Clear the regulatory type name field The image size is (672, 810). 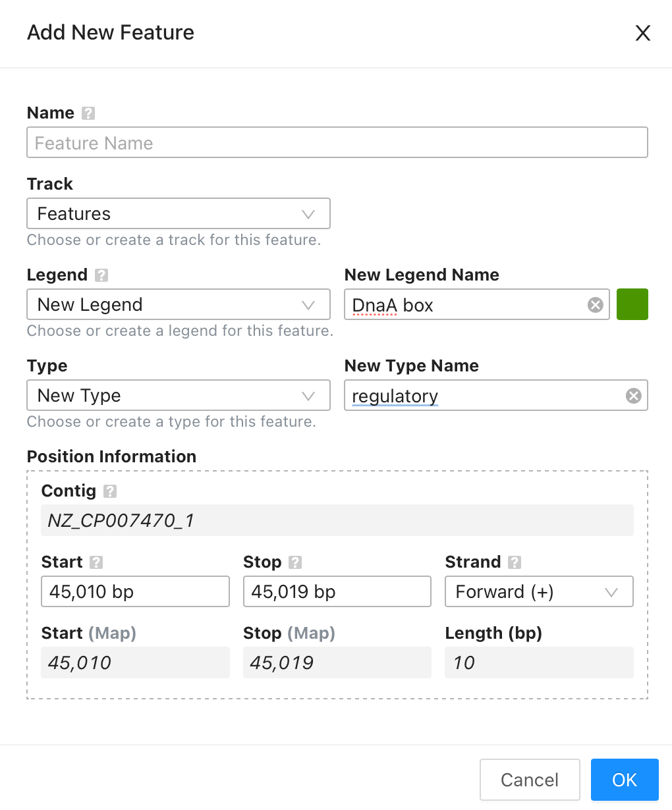pyautogui.click(x=633, y=396)
